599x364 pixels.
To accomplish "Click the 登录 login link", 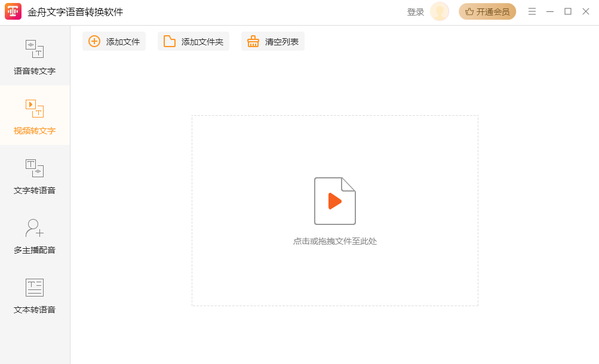I will click(416, 12).
